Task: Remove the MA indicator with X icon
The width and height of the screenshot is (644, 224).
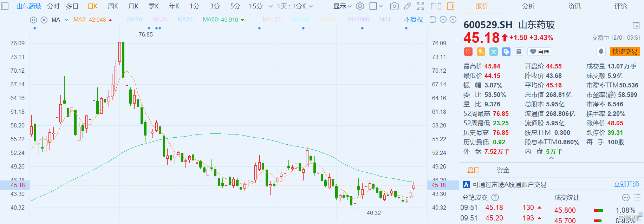Action: coord(44,20)
